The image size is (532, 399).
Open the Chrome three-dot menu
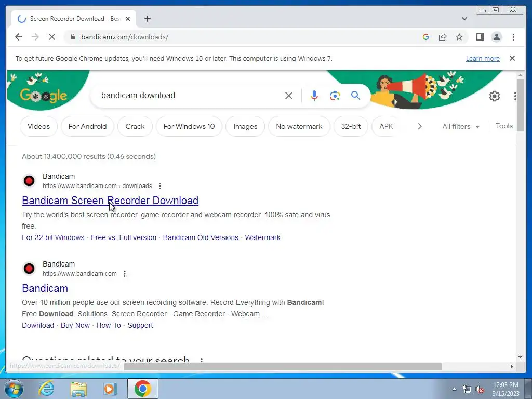(x=513, y=37)
